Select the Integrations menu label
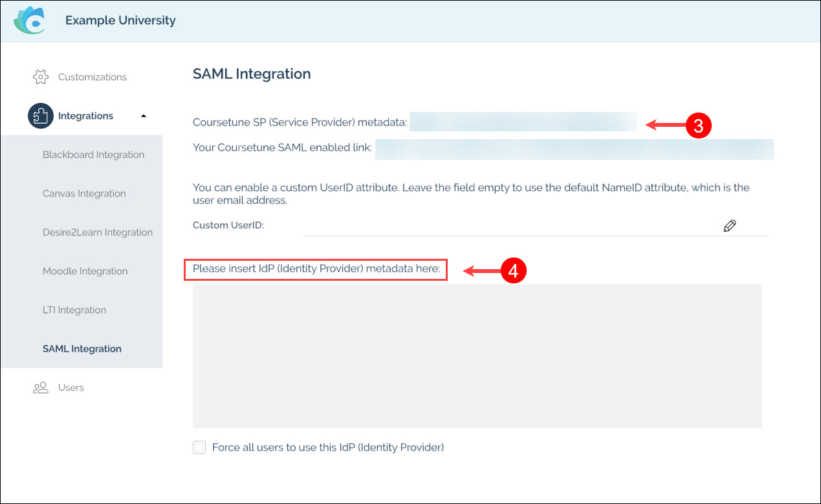Image resolution: width=821 pixels, height=504 pixels. click(x=85, y=116)
